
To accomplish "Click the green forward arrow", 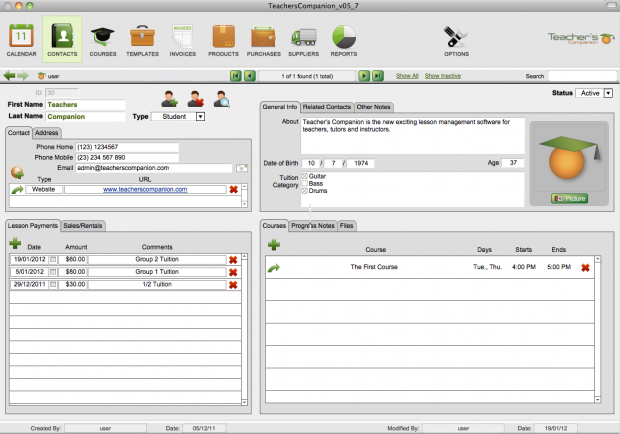I will (x=23, y=75).
